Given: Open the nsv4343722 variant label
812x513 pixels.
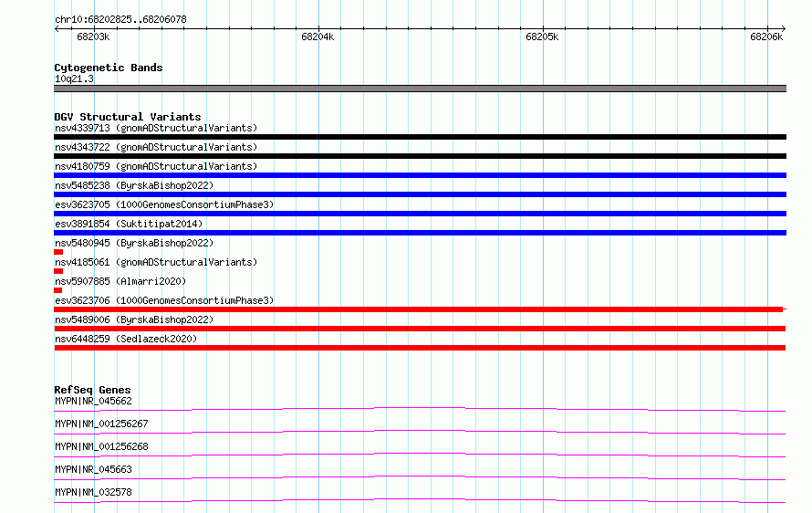Looking at the screenshot, I should (156, 147).
